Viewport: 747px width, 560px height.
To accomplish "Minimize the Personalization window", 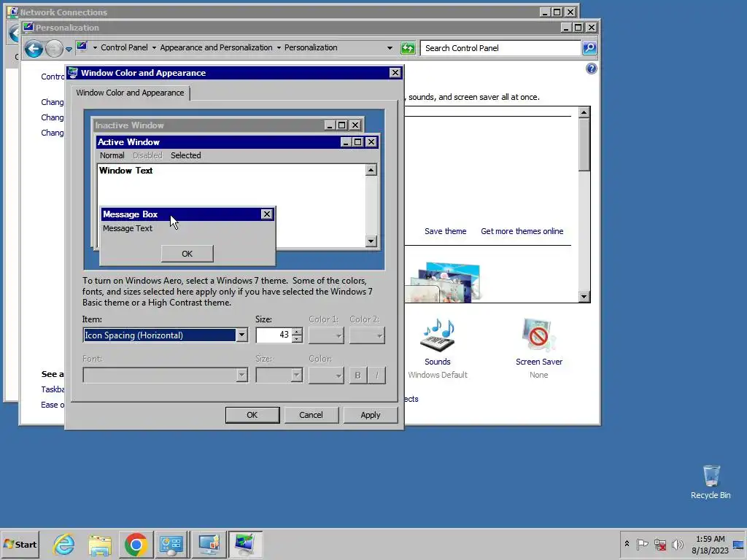I will [x=565, y=28].
